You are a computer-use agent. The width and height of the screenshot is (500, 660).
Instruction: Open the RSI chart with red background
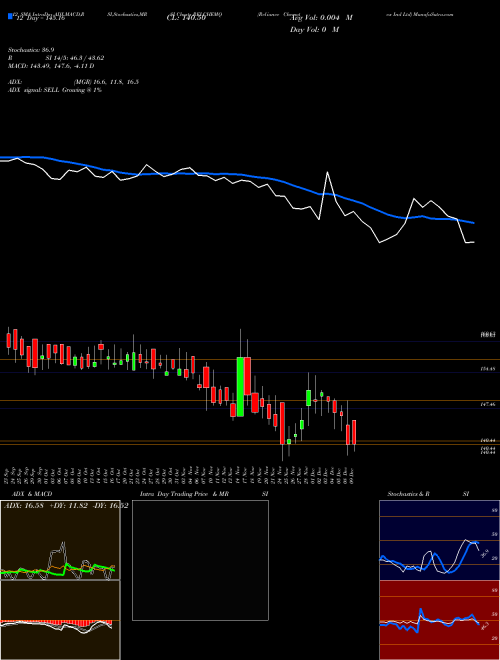coord(439,620)
